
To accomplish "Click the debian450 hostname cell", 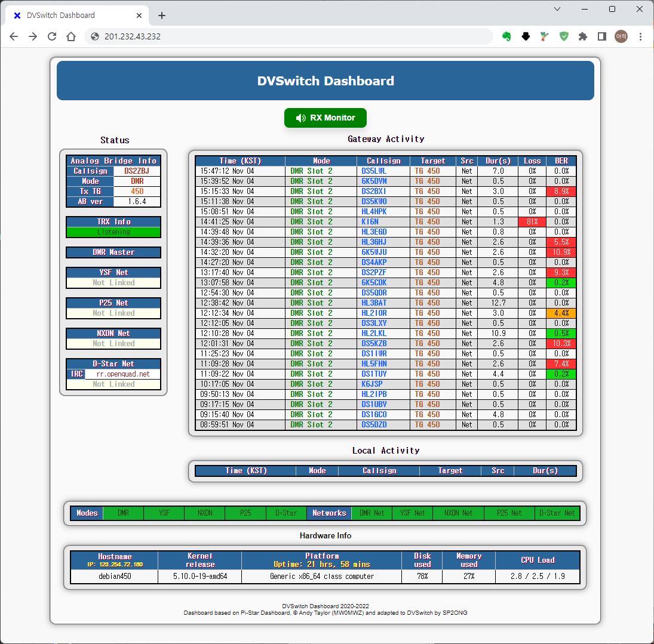I will point(115,576).
